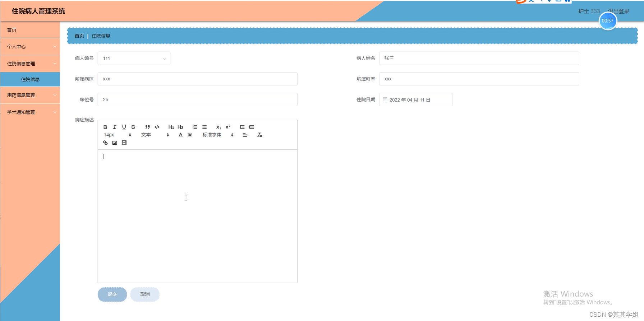Open the 文本 header style dropdown
The width and height of the screenshot is (644, 321).
[155, 135]
